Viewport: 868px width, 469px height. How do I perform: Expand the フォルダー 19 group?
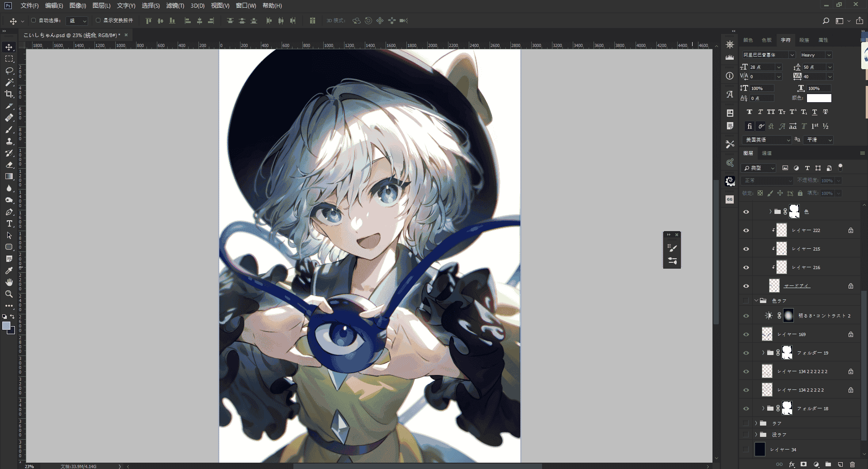coord(763,353)
